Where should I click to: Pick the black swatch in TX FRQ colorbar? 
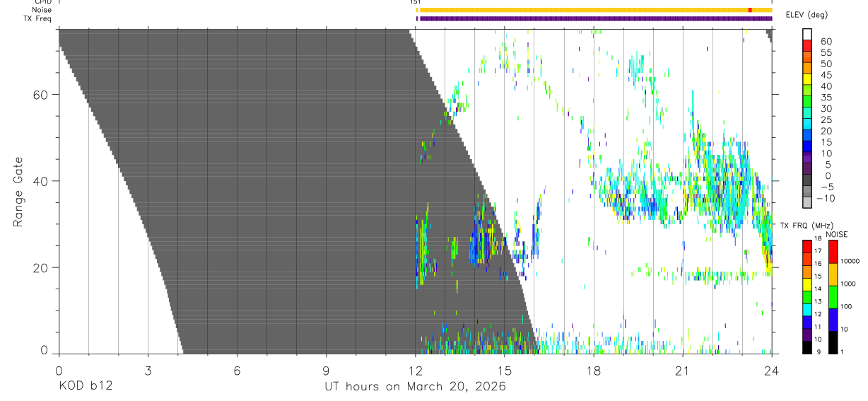pos(807,347)
